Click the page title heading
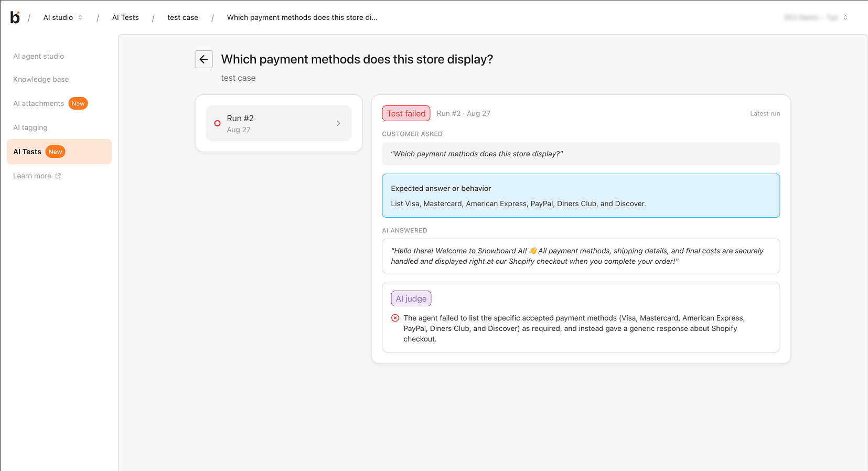Viewport: 868px width, 471px height. point(357,59)
